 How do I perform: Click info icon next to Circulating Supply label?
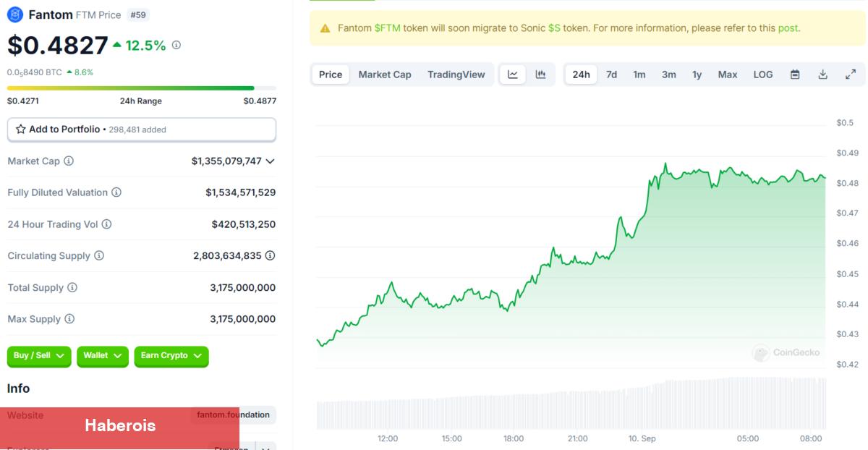[99, 256]
